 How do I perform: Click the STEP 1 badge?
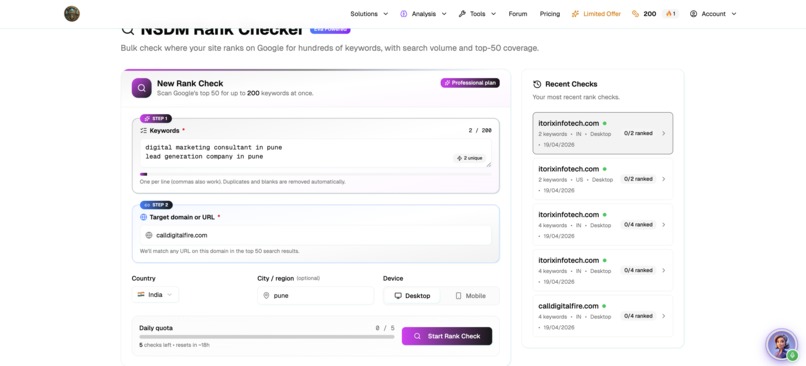(156, 118)
